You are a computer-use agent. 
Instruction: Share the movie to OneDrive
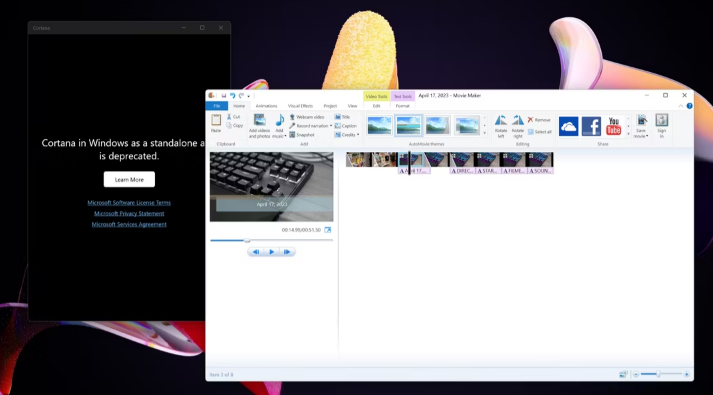[568, 126]
